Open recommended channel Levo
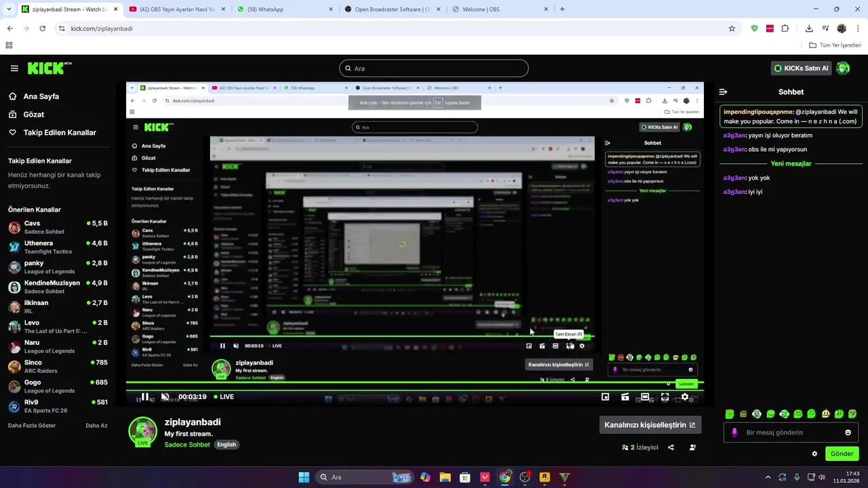The width and height of the screenshot is (868, 488). pos(57,327)
